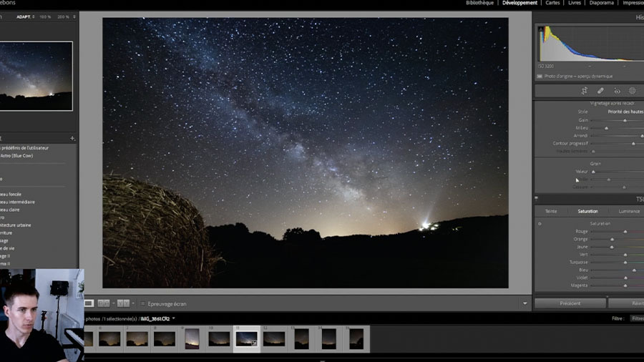Adjust the Milieu slider handle
The image size is (644, 362).
[606, 128]
